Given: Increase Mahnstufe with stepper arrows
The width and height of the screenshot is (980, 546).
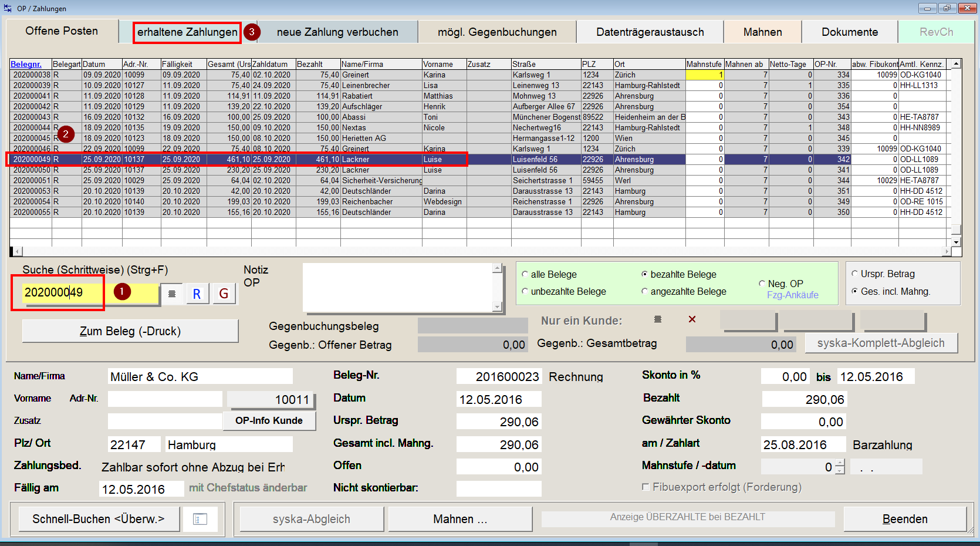Looking at the screenshot, I should tap(840, 463).
